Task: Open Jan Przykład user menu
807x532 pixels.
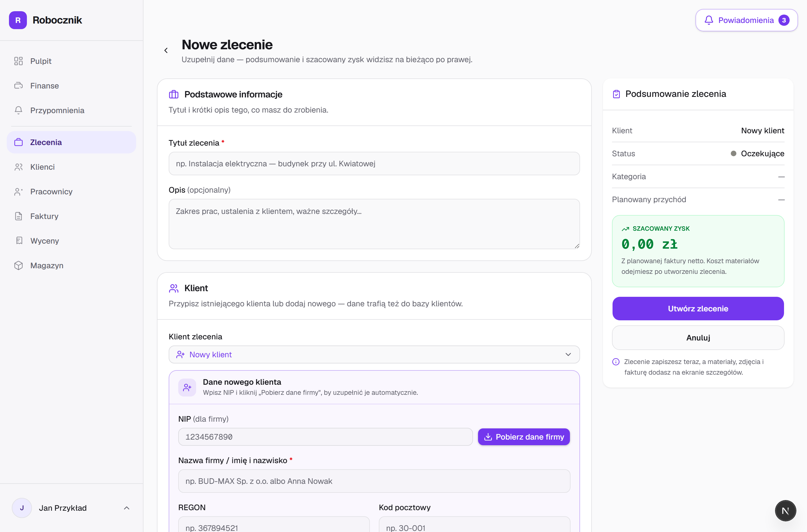Action: tap(71, 508)
